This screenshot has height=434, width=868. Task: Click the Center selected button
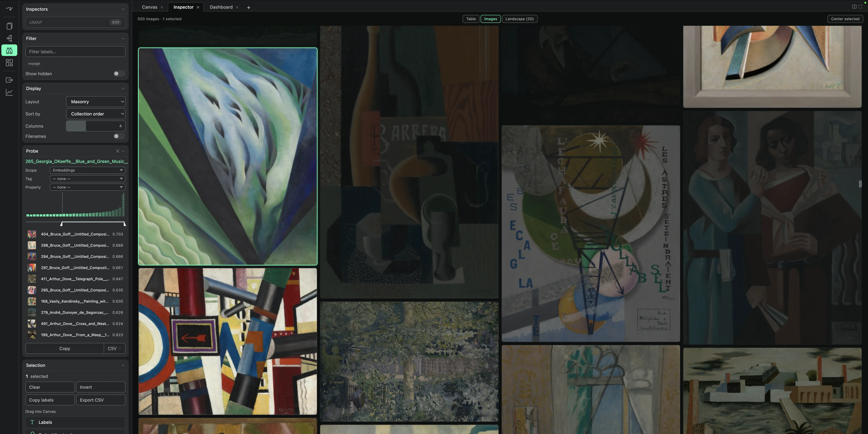[x=845, y=19]
